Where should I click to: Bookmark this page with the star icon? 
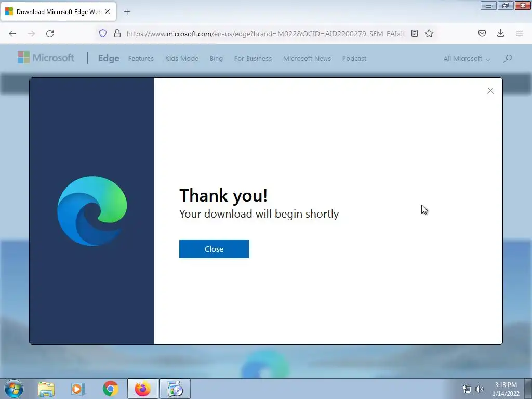point(429,33)
